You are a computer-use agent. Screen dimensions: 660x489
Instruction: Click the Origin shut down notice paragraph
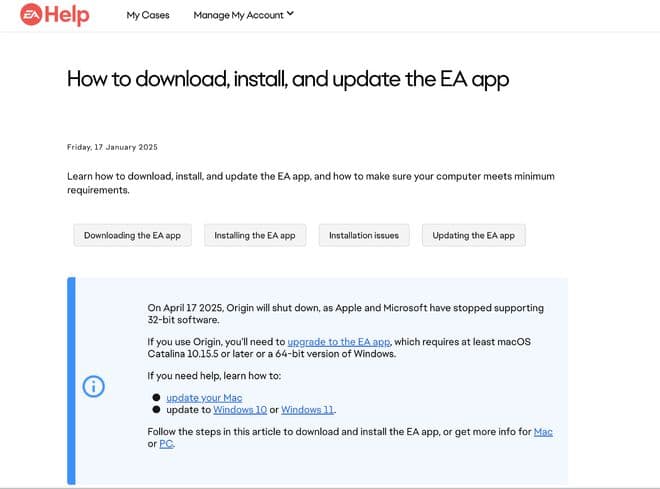tap(345, 313)
